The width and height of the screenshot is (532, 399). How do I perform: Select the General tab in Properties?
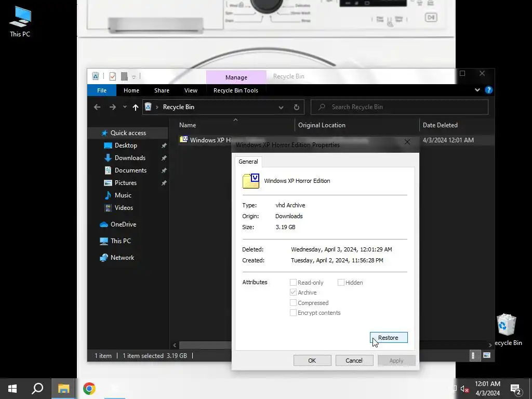(248, 162)
